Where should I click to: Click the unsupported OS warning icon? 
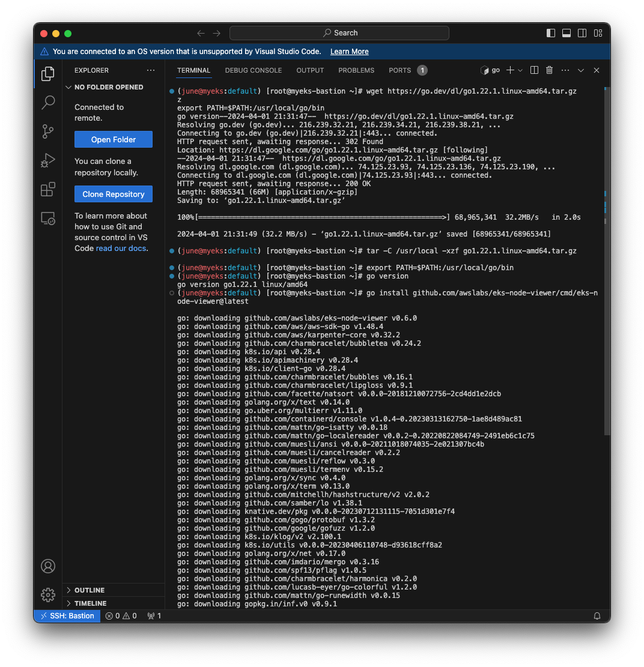pyautogui.click(x=44, y=52)
